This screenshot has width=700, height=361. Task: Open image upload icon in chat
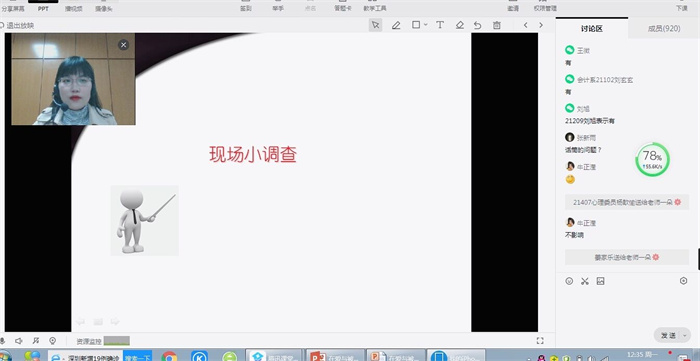tap(600, 281)
